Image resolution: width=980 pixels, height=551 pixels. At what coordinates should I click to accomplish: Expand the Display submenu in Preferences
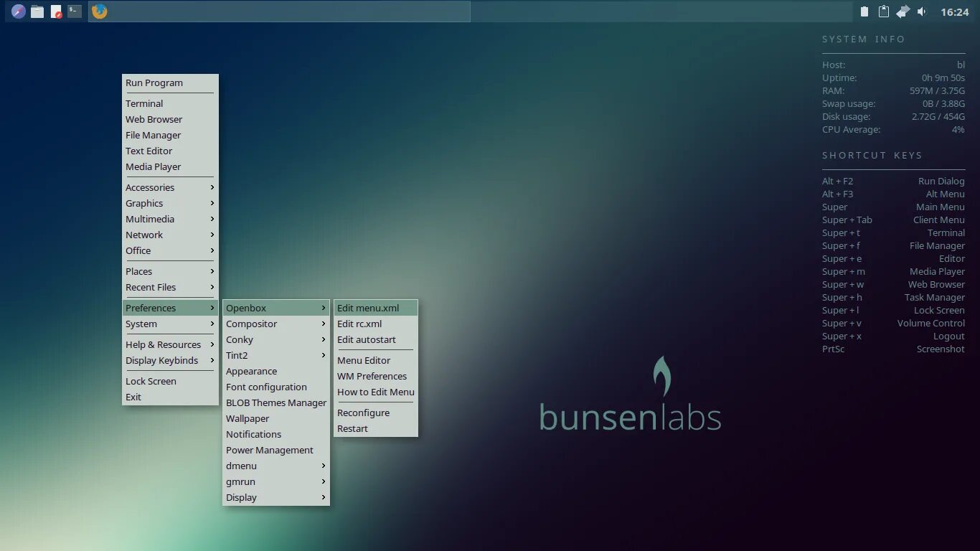[276, 497]
